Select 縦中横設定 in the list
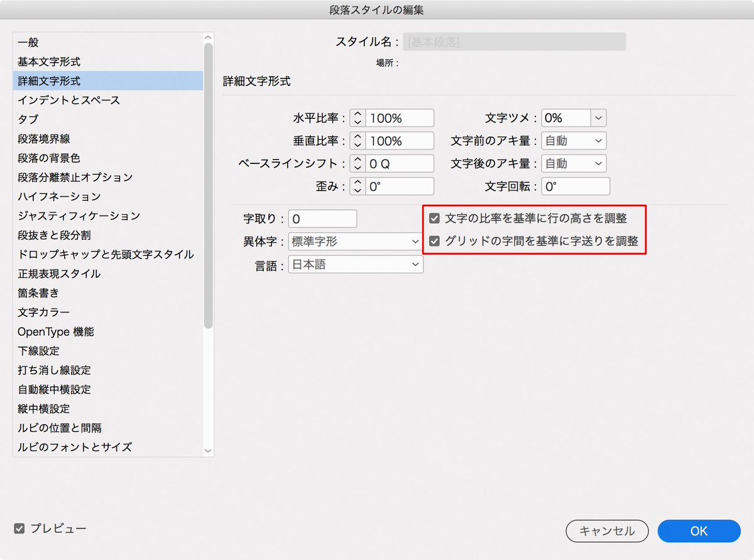Image resolution: width=754 pixels, height=560 pixels. [x=108, y=409]
